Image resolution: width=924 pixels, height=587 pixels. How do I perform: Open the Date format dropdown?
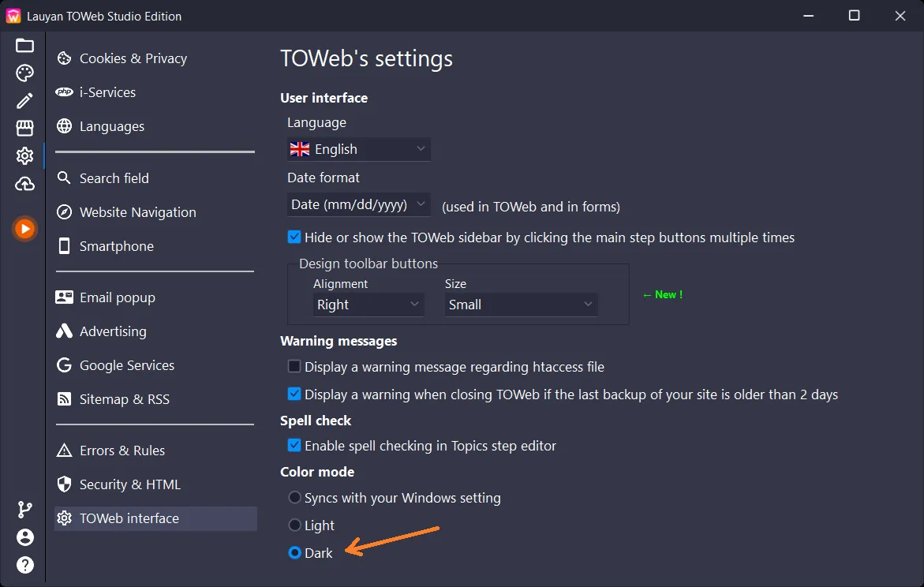(359, 204)
